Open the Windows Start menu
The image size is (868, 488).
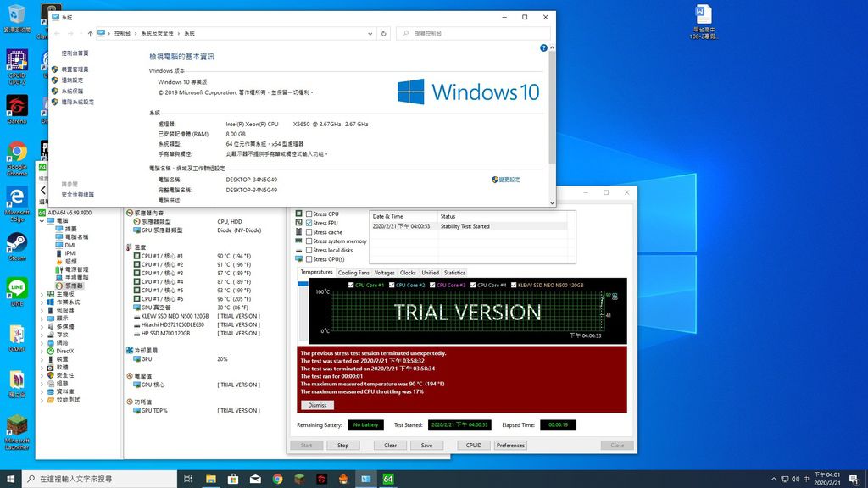click(10, 479)
